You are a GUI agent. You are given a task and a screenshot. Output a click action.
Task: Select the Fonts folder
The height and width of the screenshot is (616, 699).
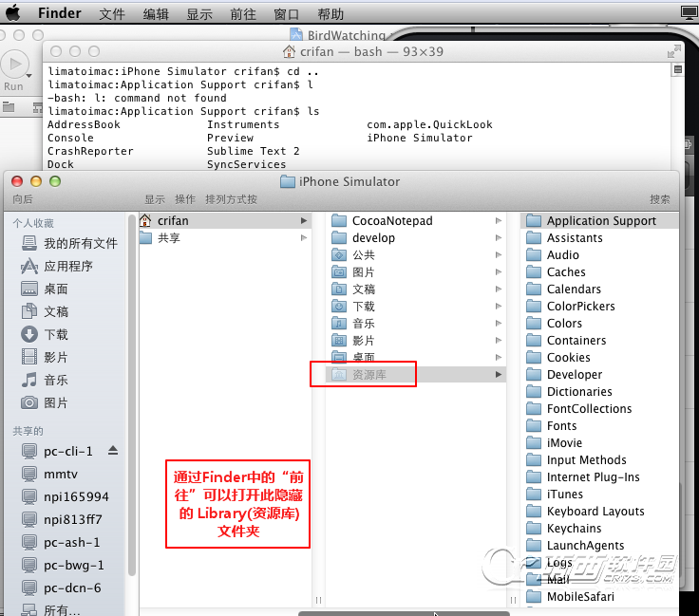pos(599,425)
